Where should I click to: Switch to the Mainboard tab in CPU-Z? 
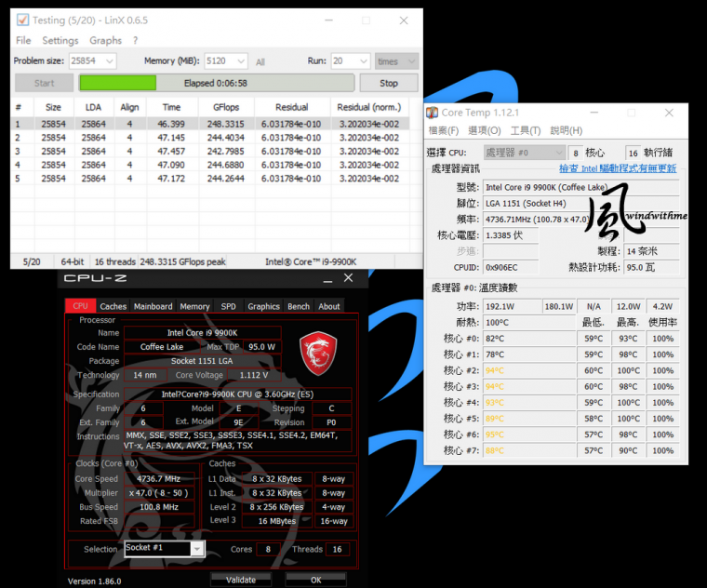[x=153, y=306]
